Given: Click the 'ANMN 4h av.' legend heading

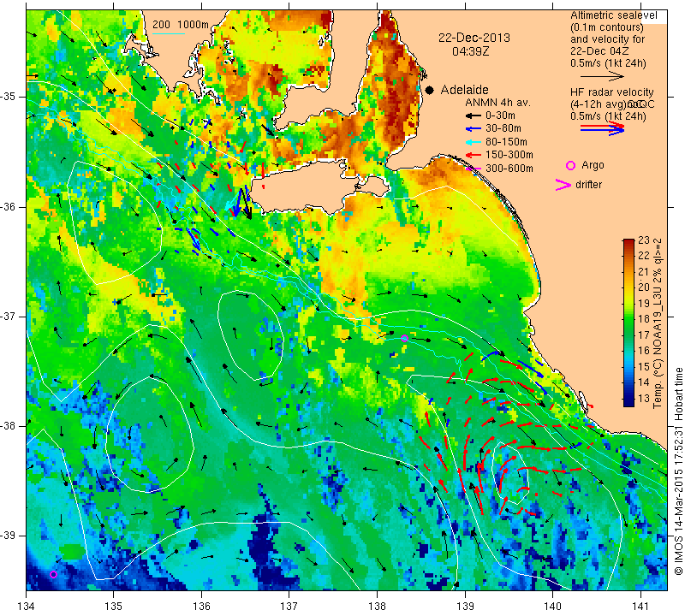Looking at the screenshot, I should pyautogui.click(x=497, y=103).
